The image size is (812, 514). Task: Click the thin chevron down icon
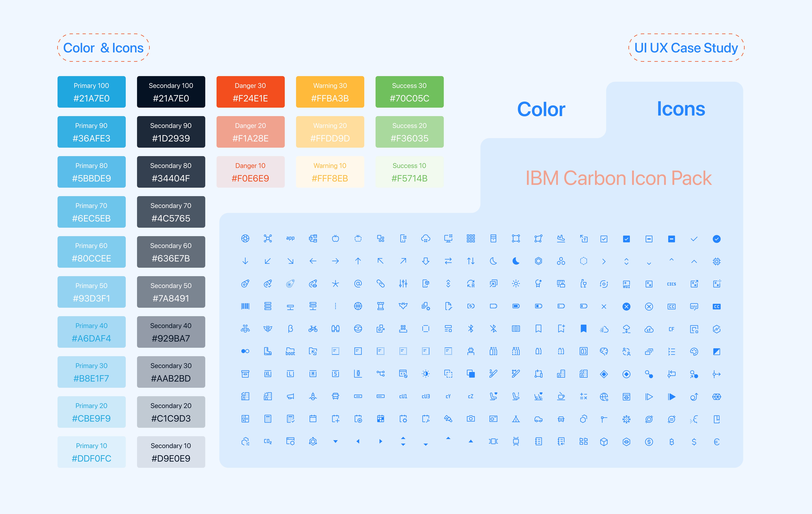click(x=649, y=264)
